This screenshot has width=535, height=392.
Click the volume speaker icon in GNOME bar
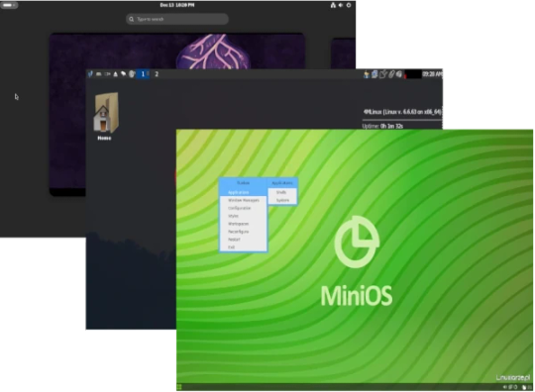341,5
